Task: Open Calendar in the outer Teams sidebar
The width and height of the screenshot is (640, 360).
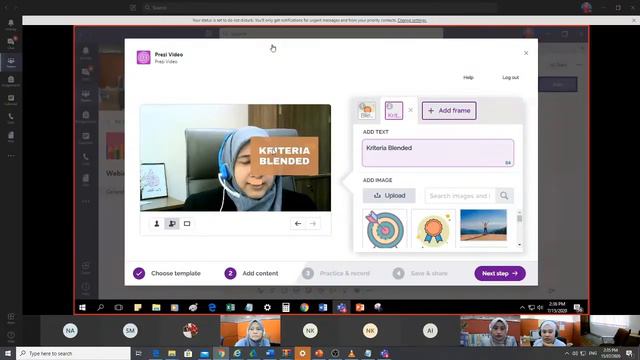Action: tap(11, 100)
